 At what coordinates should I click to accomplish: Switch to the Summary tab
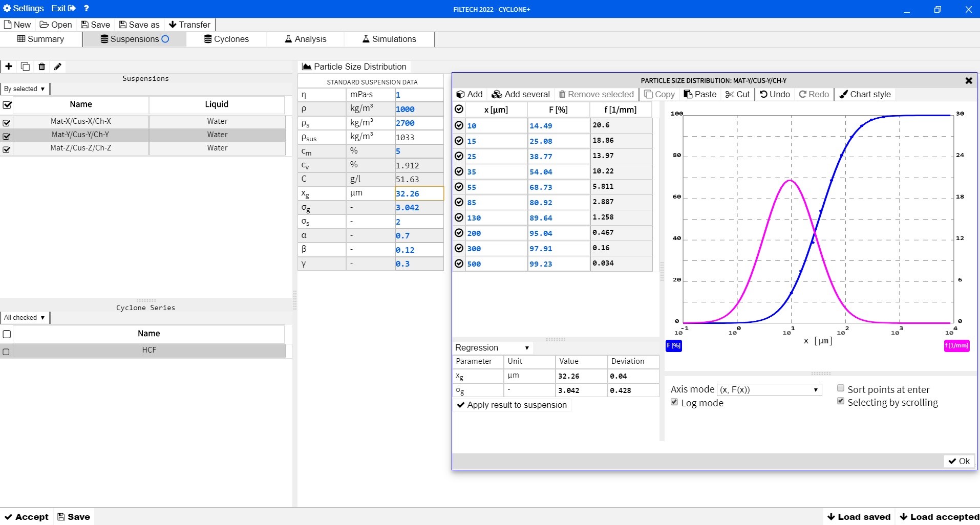[x=41, y=39]
